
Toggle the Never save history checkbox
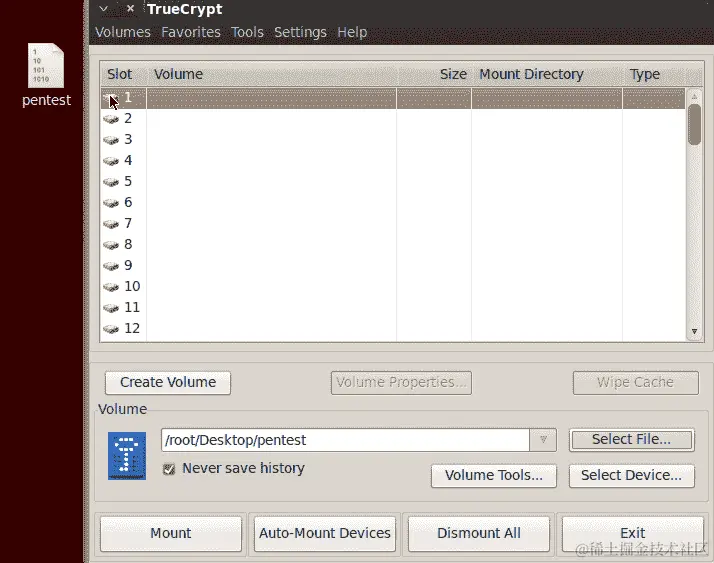169,469
